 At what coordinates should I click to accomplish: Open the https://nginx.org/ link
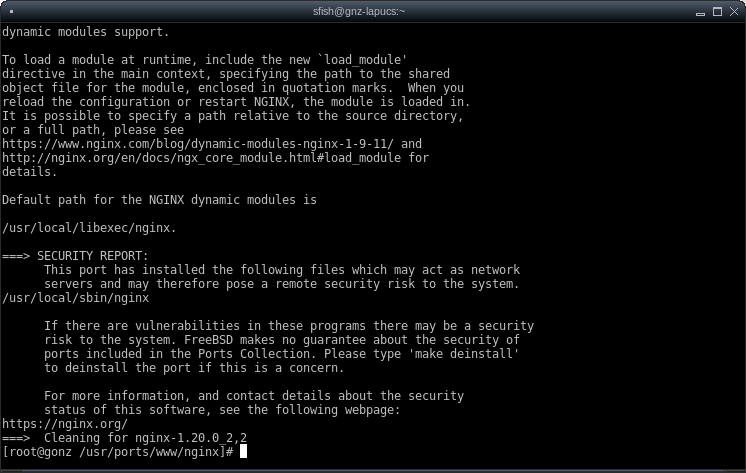click(x=65, y=424)
